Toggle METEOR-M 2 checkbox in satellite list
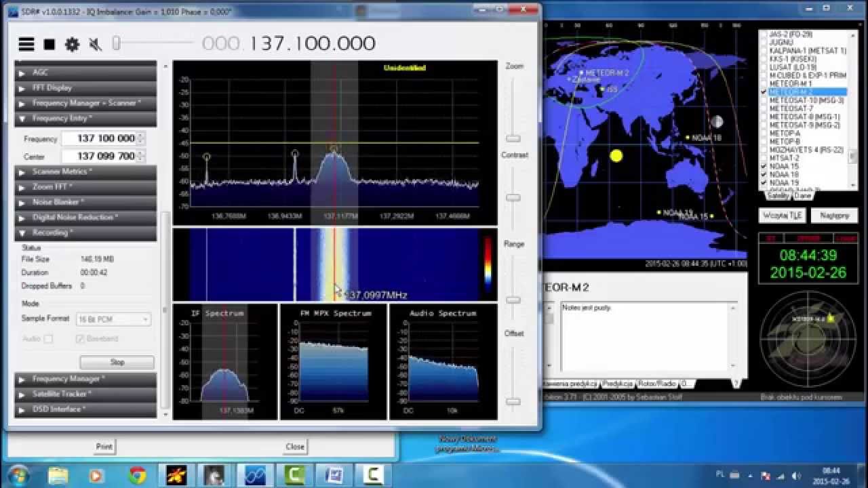Image resolution: width=868 pixels, height=488 pixels. [764, 91]
